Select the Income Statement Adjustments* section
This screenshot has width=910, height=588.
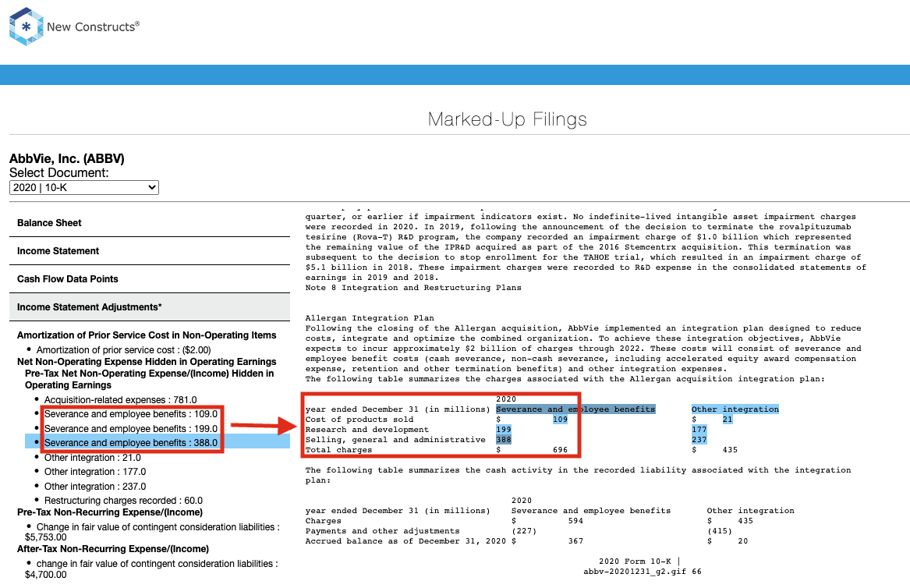150,307
